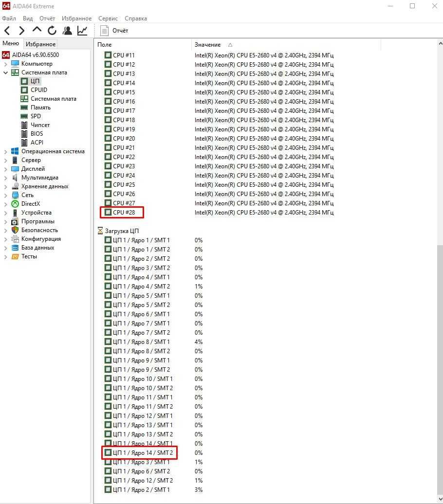
Task: Select ЦП under Системная плата
Action: (x=35, y=81)
